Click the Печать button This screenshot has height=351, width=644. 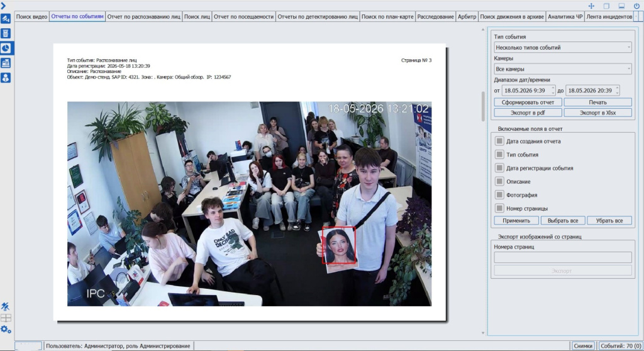(x=597, y=103)
